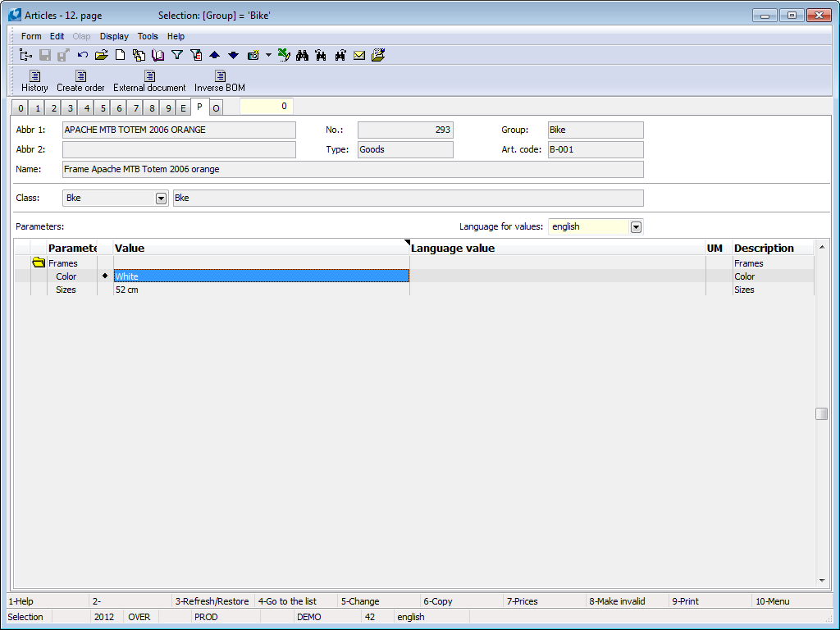Screen dimensions: 840x630
Task: Switch to page tab 2
Action: tap(53, 108)
